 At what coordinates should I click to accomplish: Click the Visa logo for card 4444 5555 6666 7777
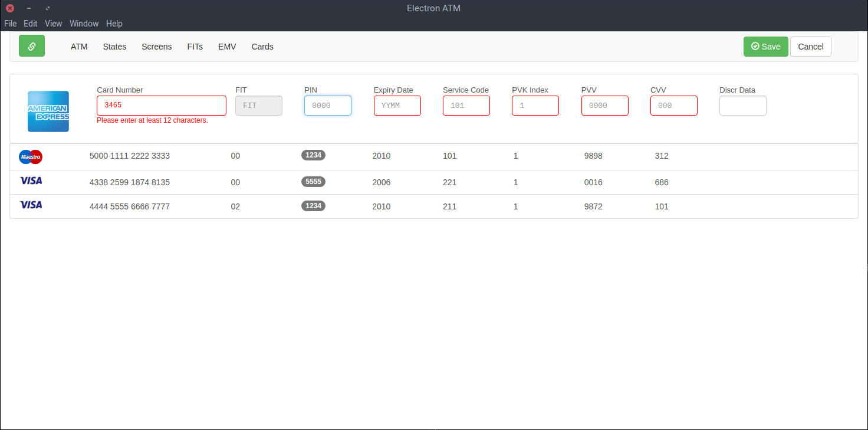click(31, 205)
